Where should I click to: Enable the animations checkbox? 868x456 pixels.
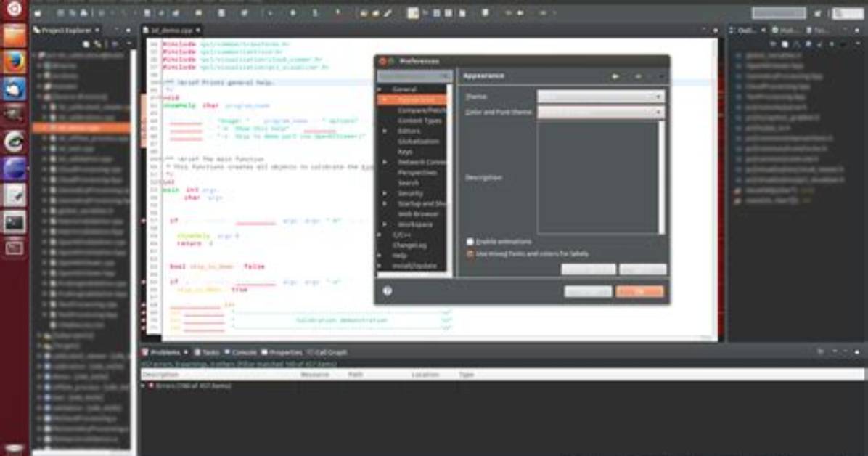[x=470, y=242]
